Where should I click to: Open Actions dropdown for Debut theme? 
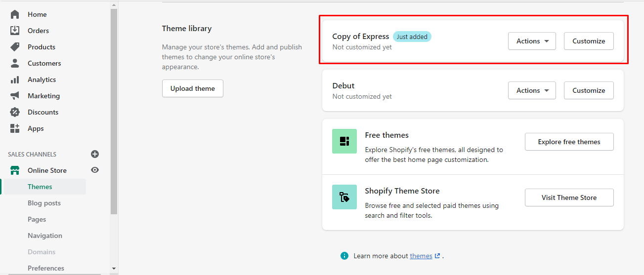click(532, 90)
